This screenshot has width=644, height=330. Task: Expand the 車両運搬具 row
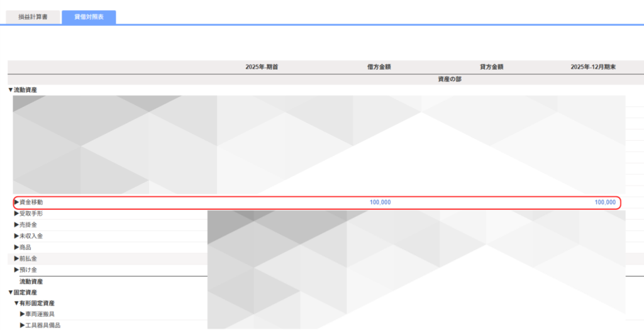click(x=42, y=314)
